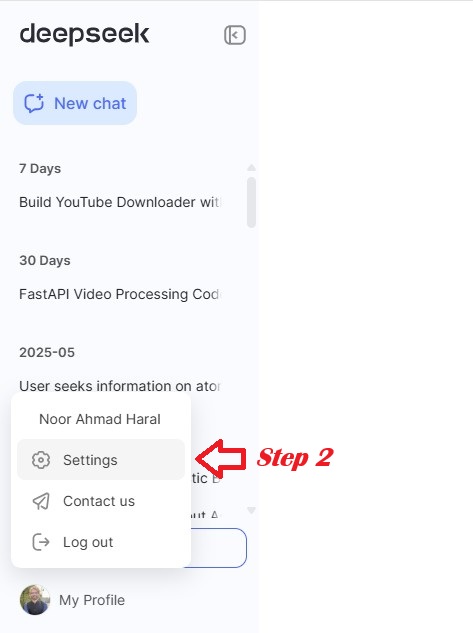Click the profile avatar picture
The image size is (473, 633).
35,600
